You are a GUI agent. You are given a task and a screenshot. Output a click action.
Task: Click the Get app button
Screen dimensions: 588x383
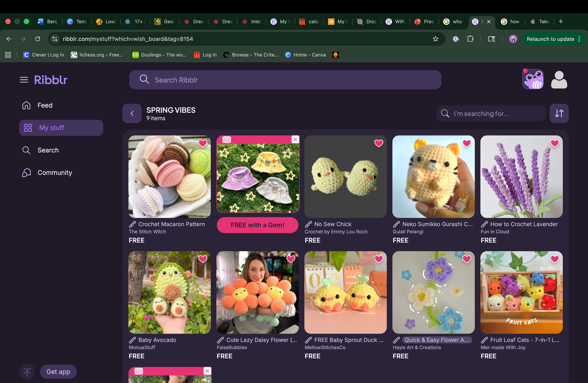pos(58,372)
